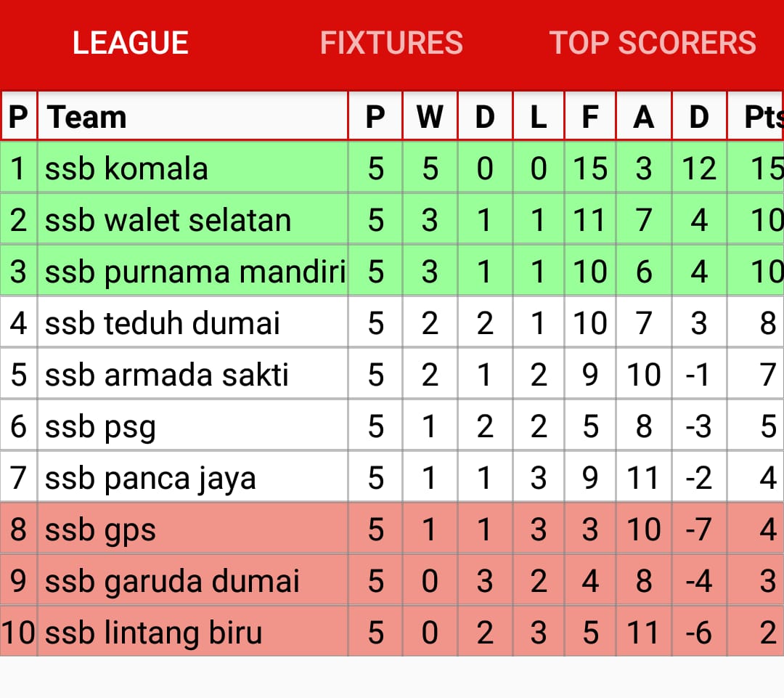Open team ssb komala
784x698 pixels.
coord(127,169)
